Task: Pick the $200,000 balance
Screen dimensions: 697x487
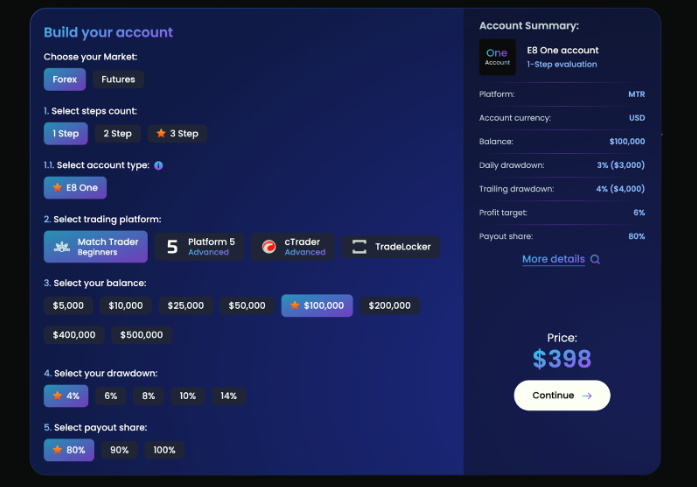Action: [x=389, y=306]
